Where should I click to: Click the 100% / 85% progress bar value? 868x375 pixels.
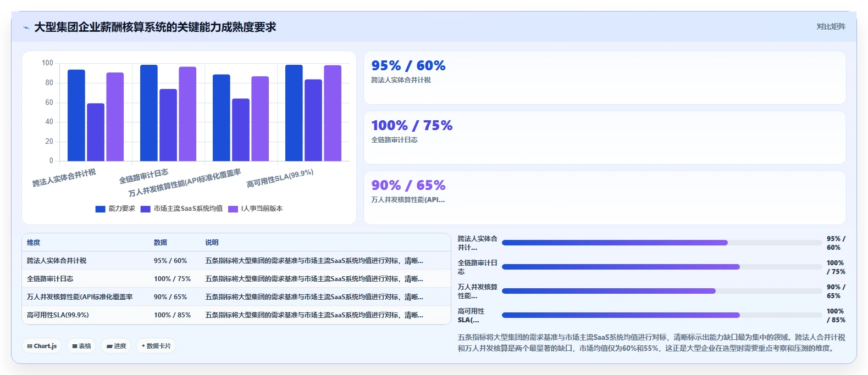tap(836, 316)
